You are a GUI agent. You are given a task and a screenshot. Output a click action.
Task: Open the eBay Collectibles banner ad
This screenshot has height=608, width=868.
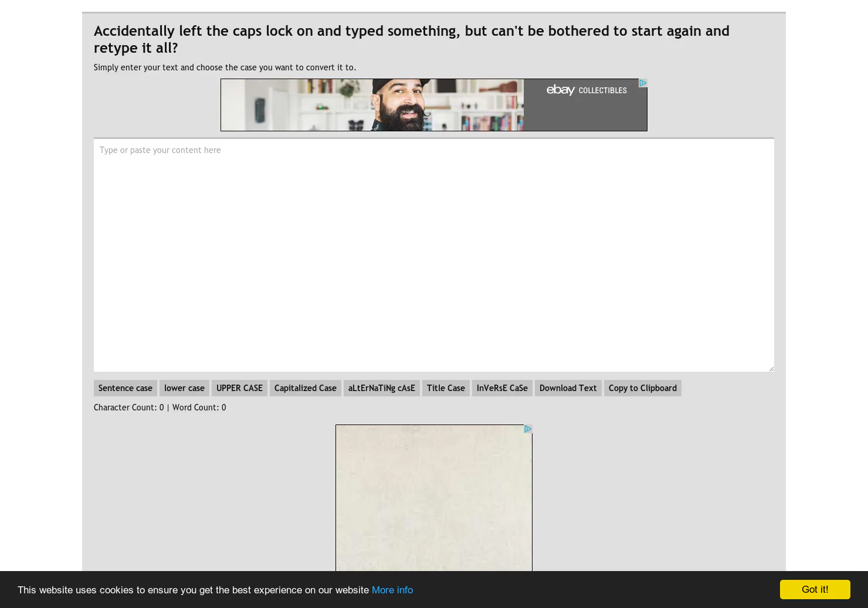point(434,105)
